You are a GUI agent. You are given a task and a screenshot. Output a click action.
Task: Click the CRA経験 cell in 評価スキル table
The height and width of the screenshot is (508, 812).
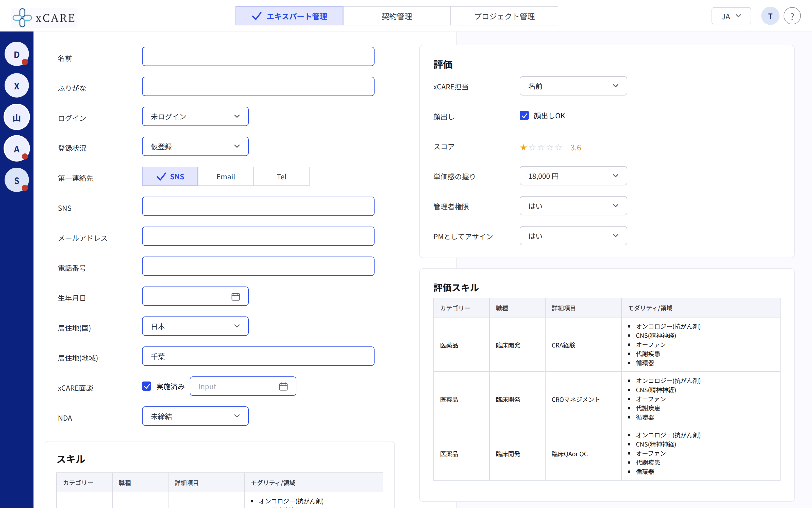click(x=583, y=345)
